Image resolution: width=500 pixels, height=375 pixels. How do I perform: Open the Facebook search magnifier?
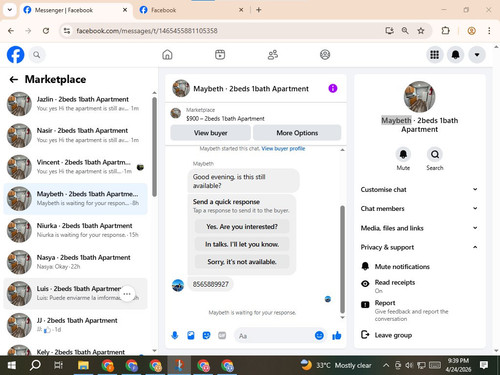(37, 55)
